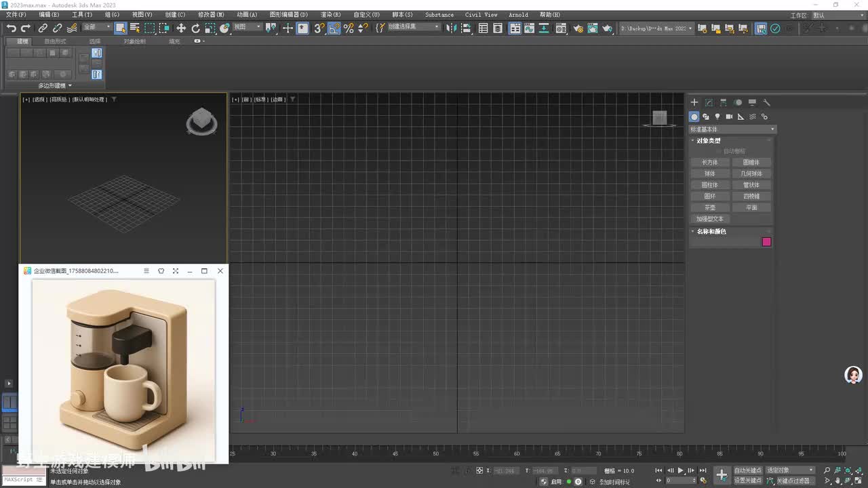868x488 pixels.
Task: Switch to the 自由形式 ribbon tab
Action: click(55, 41)
